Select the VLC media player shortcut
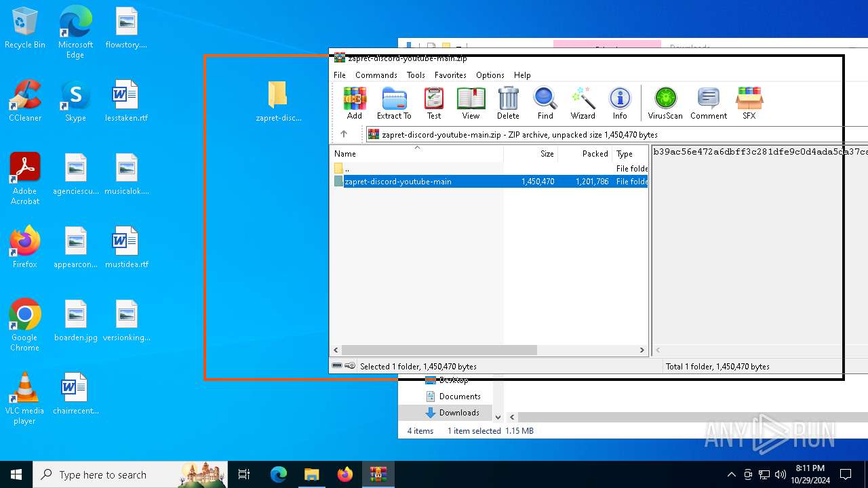The width and height of the screenshot is (868, 488). coord(25,399)
